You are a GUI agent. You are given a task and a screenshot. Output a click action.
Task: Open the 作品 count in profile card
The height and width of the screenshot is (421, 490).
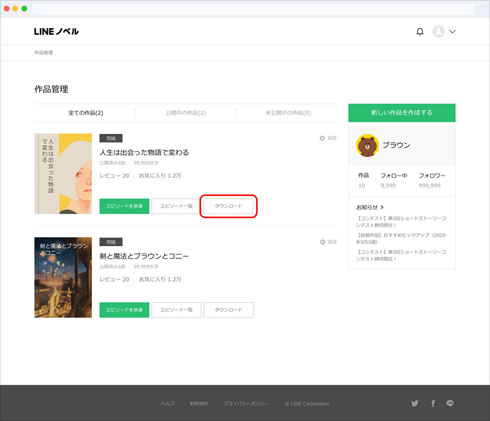(363, 180)
